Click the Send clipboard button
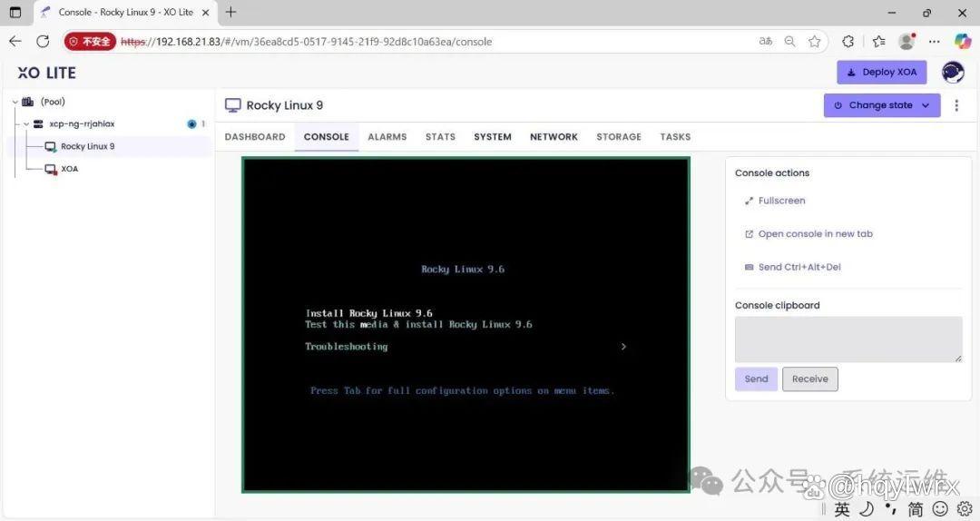Image resolution: width=980 pixels, height=521 pixels. (756, 379)
